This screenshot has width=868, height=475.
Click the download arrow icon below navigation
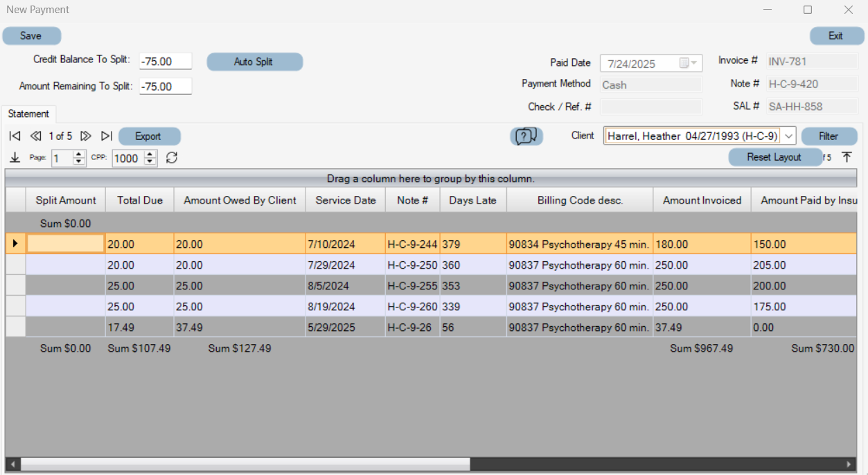click(x=15, y=158)
